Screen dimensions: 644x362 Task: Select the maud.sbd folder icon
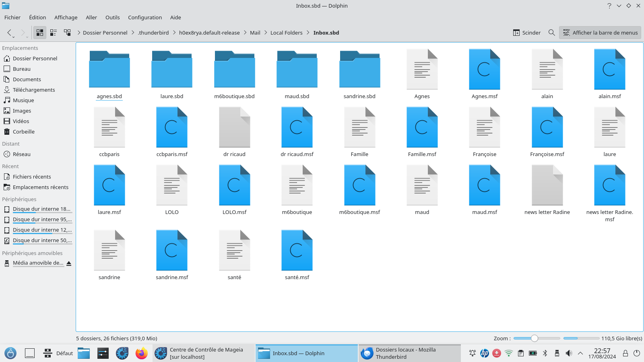(x=297, y=69)
